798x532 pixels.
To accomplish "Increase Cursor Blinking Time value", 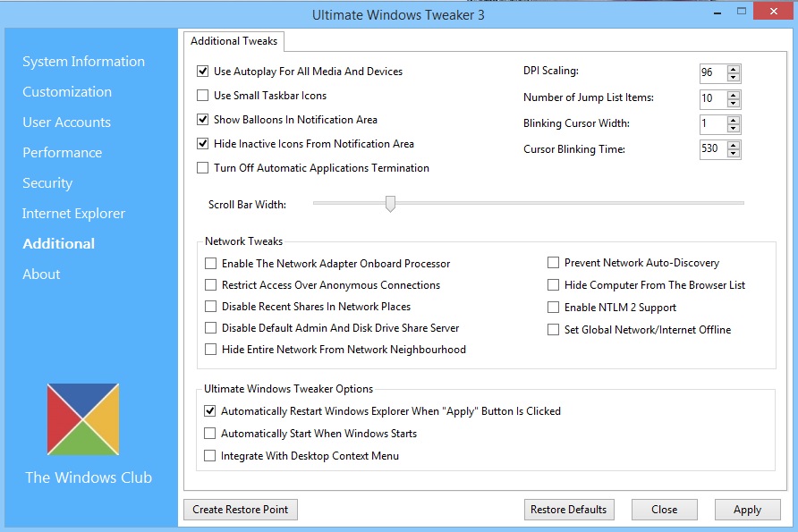I will coord(733,146).
